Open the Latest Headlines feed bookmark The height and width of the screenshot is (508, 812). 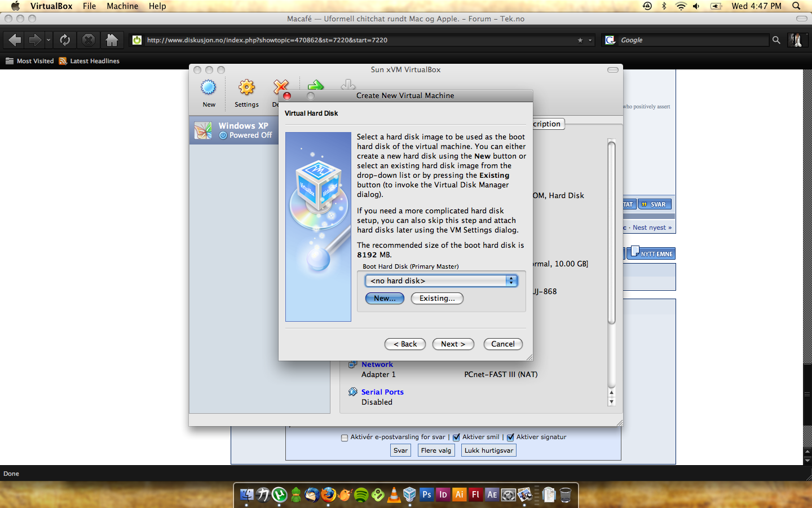coord(89,61)
